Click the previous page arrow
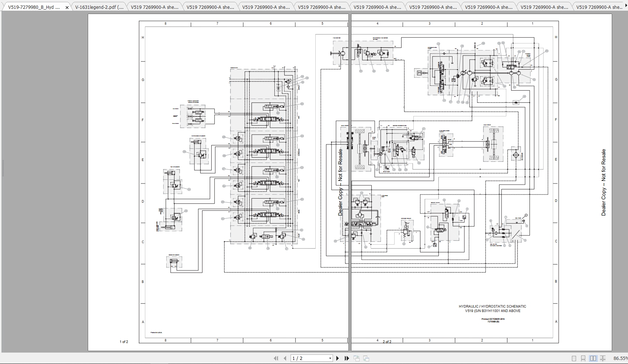628x364 pixels. pos(285,358)
